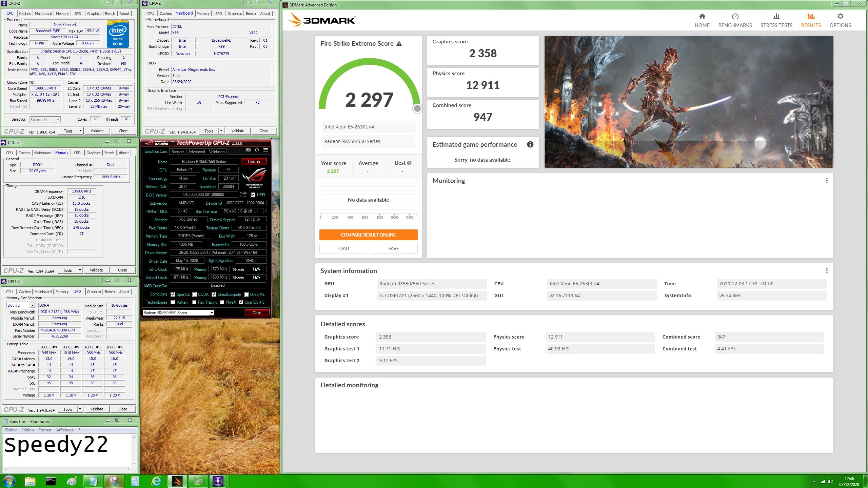This screenshot has height=488, width=868.
Task: Click the info icon for Estimated game performance
Action: (x=530, y=145)
